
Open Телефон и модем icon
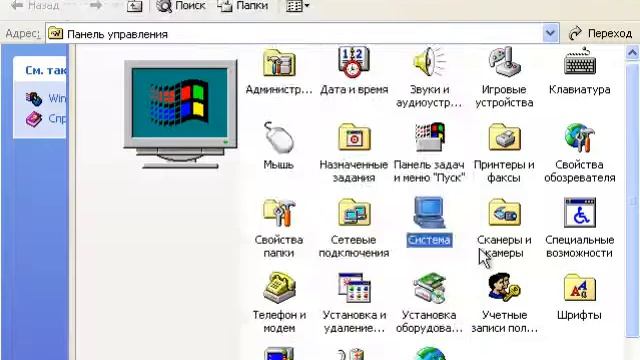click(279, 288)
